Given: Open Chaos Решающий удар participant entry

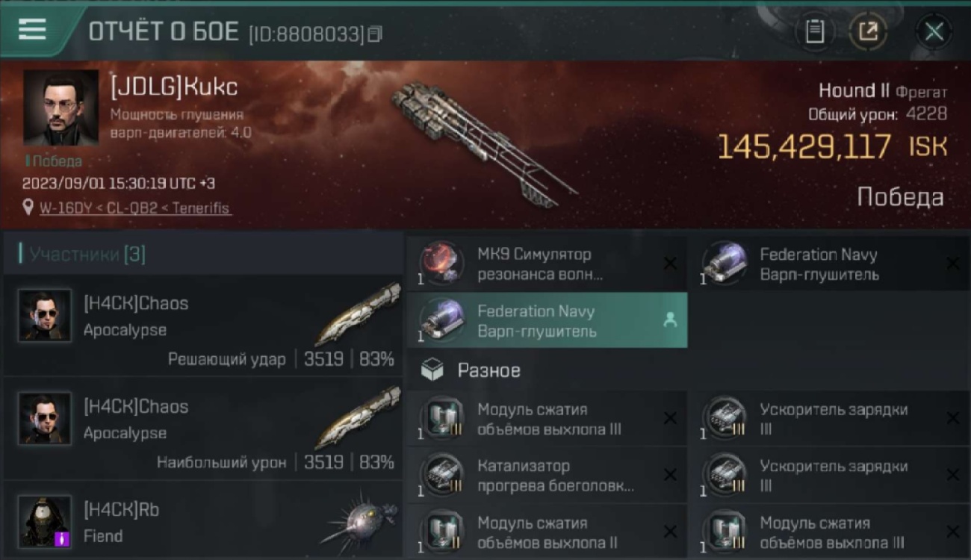Looking at the screenshot, I should pos(203,326).
